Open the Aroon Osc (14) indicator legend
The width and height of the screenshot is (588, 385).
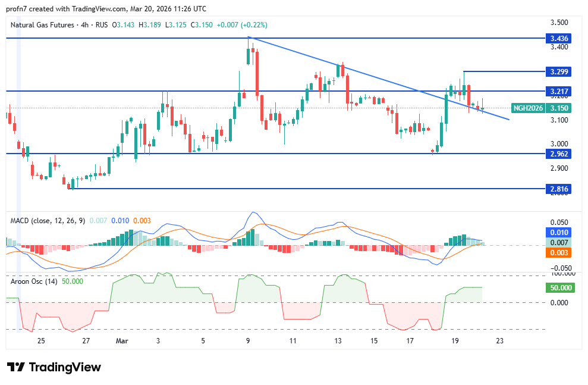click(x=33, y=281)
